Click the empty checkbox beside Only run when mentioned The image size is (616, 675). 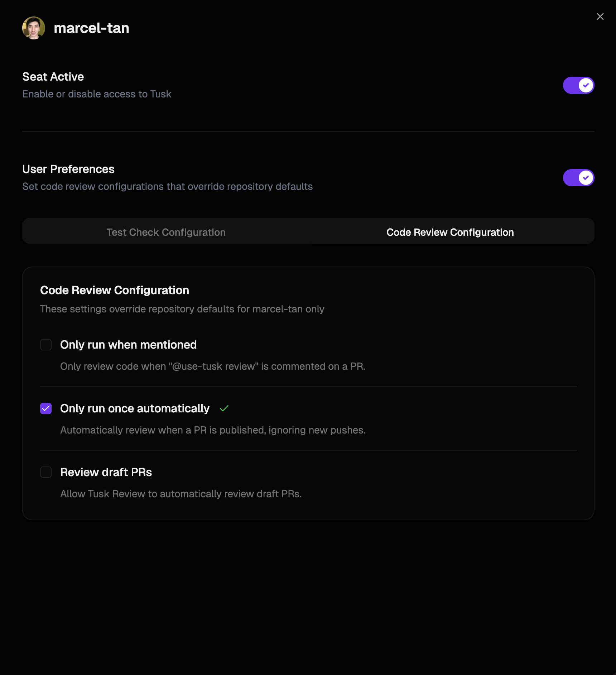(45, 345)
